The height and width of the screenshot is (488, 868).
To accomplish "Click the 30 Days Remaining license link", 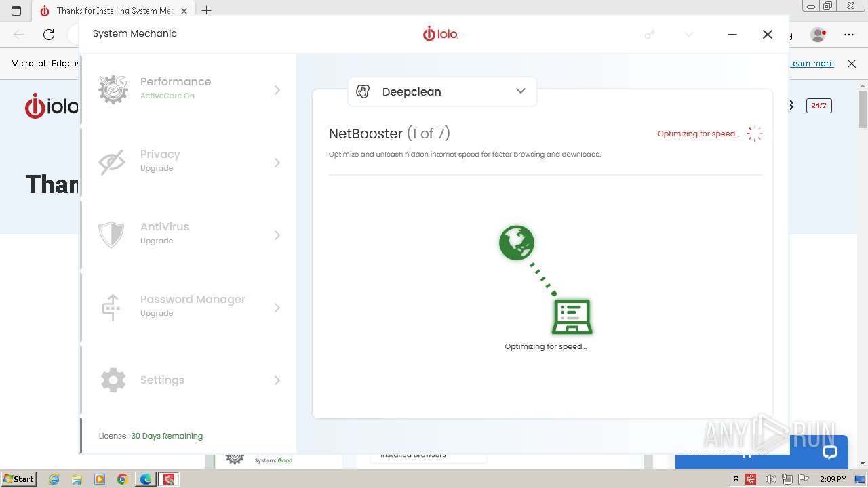I will [167, 436].
